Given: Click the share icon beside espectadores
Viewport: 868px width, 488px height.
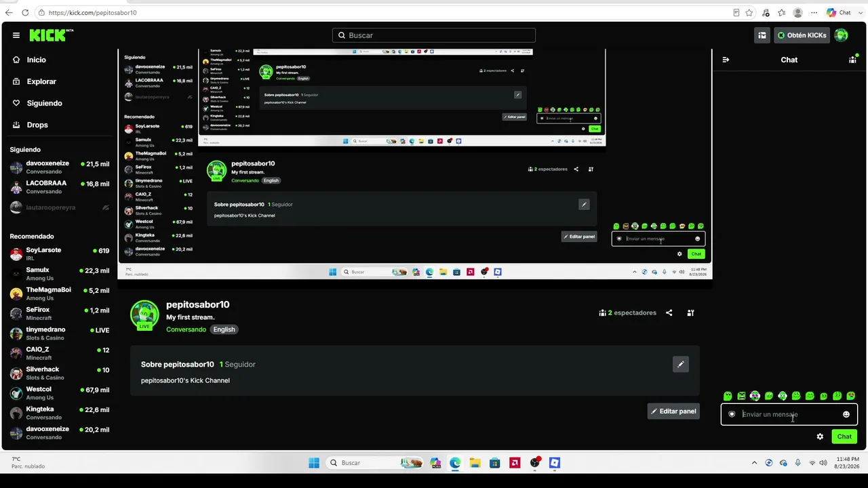Looking at the screenshot, I should tap(669, 313).
